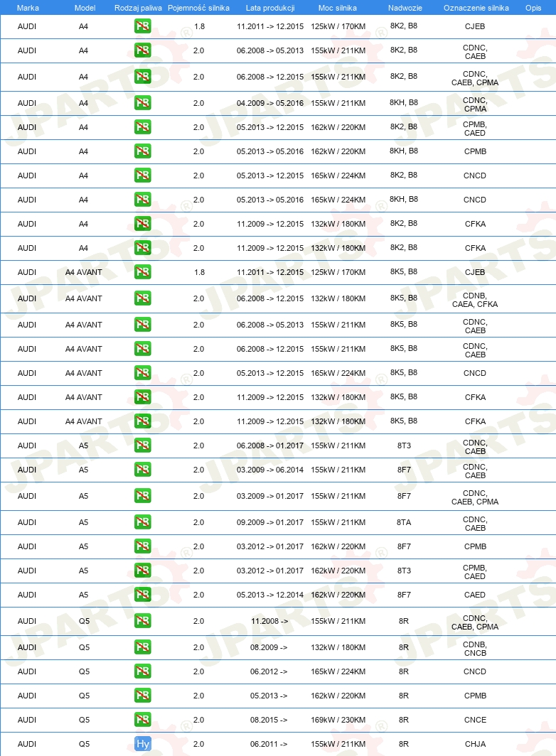Click the body code 8TA
556x756 pixels.
pyautogui.click(x=404, y=522)
